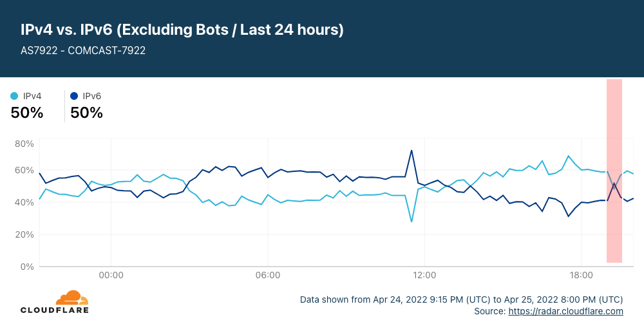Select the 00:00 time axis label
Screen dimensions: 644x322
click(x=111, y=276)
